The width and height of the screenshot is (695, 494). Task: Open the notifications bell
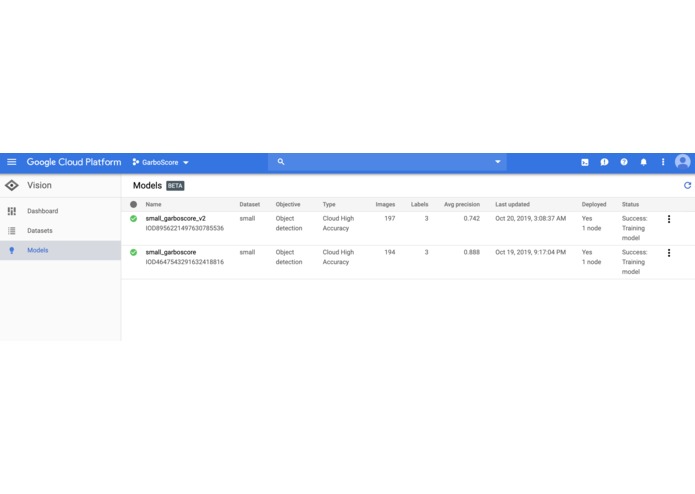tap(643, 162)
